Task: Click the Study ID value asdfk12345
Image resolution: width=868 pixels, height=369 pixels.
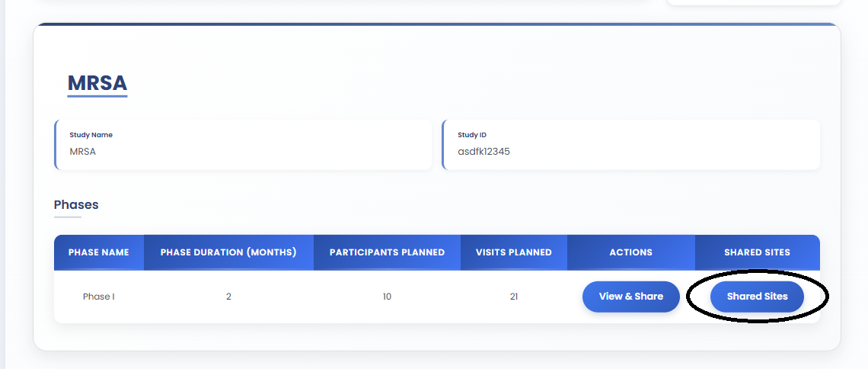Action: (483, 152)
